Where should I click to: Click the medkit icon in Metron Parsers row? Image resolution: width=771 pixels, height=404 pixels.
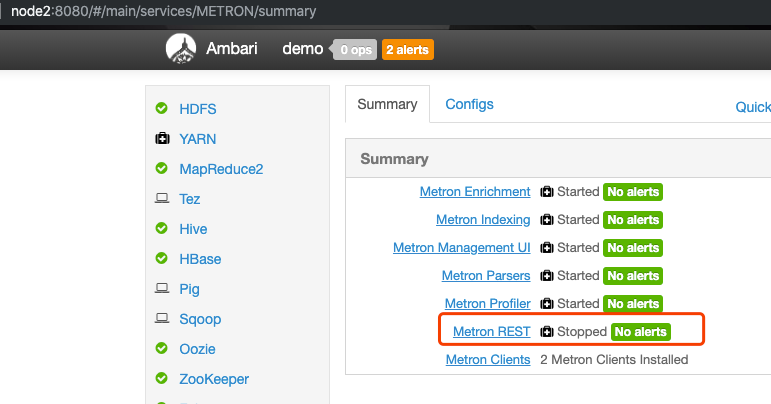pos(547,276)
